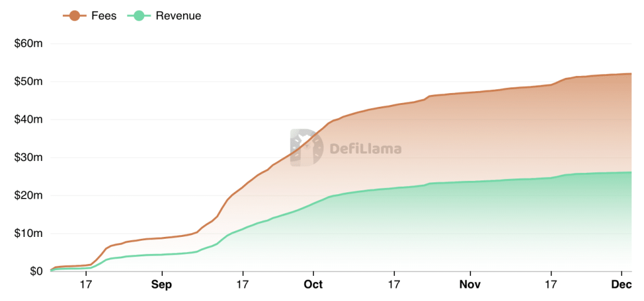Click the $10m y-axis label
This screenshot has width=644, height=301.
pos(28,234)
